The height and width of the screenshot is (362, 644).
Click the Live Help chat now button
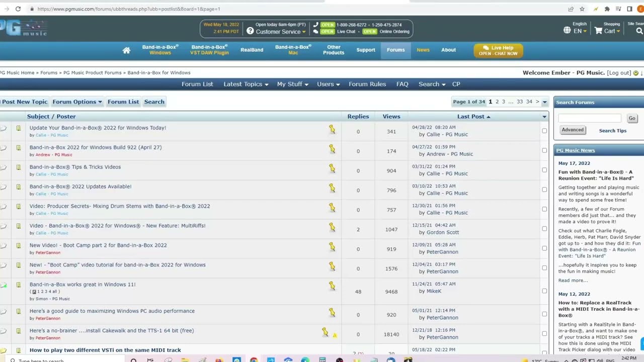click(498, 50)
